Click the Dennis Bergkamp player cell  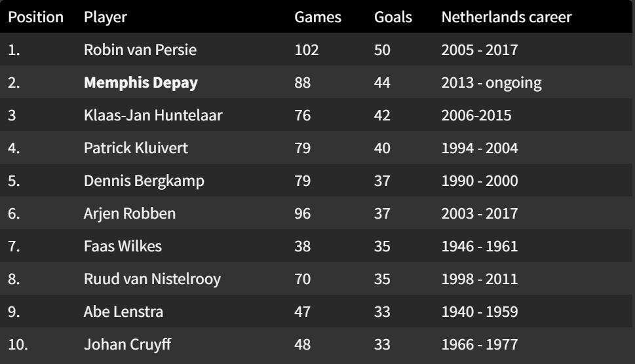144,181
